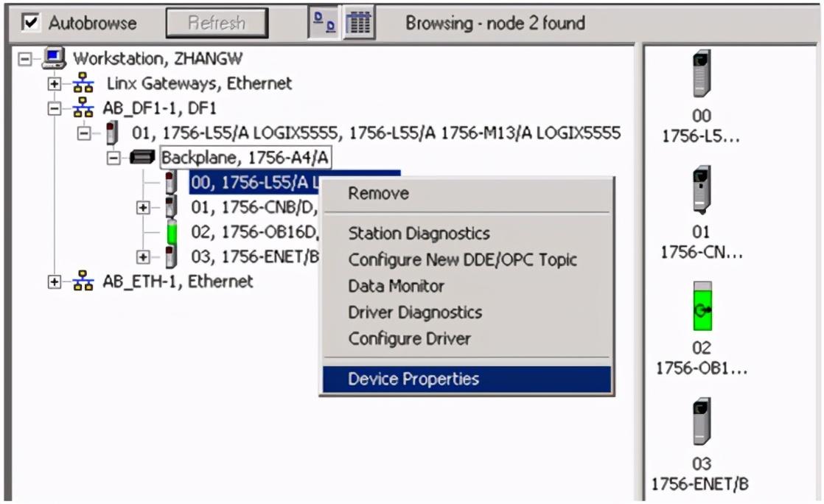Viewport: 824px width, 504px height.
Task: Switch to large icons view
Action: pos(324,22)
